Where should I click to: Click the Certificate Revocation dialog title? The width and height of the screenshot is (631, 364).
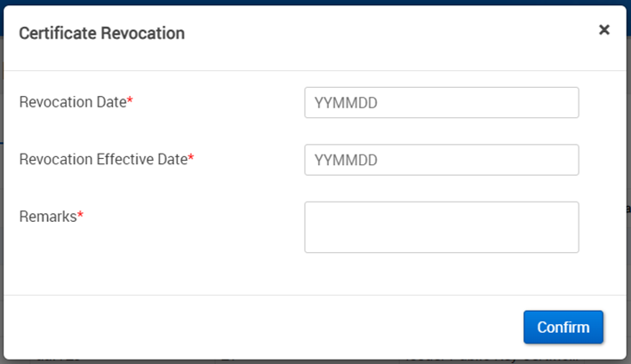[101, 34]
